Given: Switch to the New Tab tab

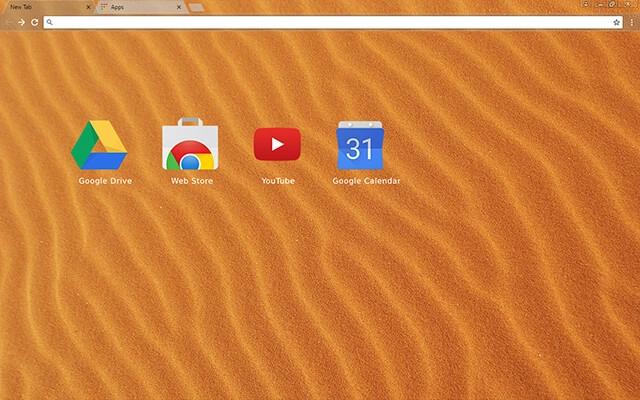Looking at the screenshot, I should point(47,7).
